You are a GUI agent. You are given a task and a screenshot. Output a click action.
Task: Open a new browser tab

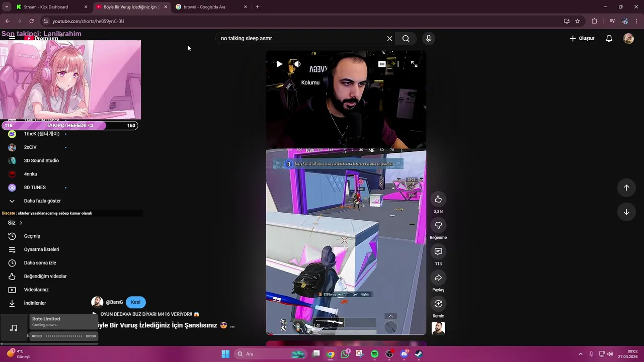[x=258, y=7]
